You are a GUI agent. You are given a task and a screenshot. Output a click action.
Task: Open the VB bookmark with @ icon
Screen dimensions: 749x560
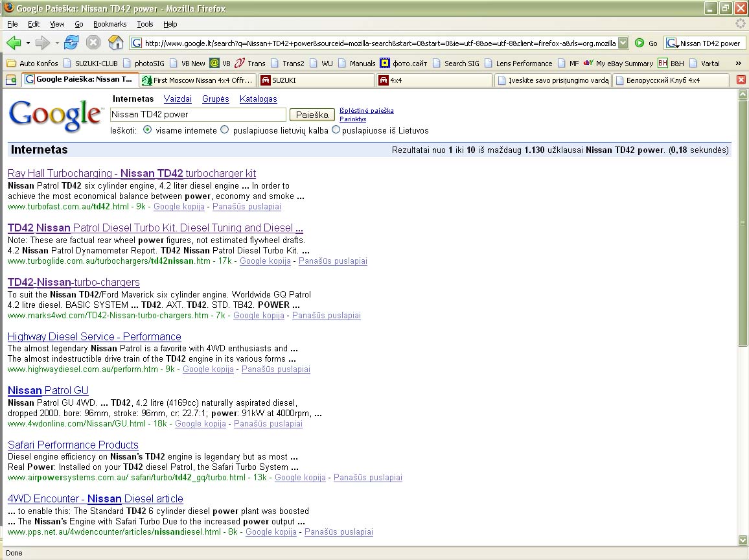(220, 63)
